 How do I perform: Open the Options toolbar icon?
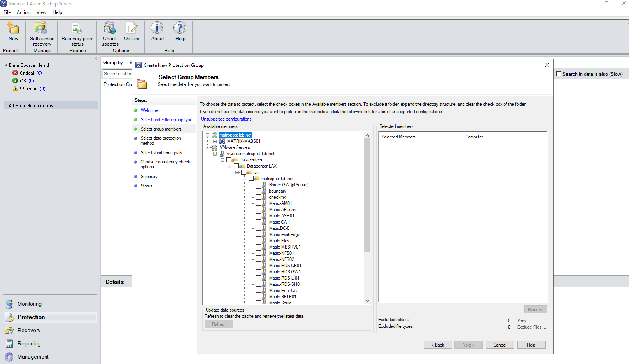coord(132,28)
